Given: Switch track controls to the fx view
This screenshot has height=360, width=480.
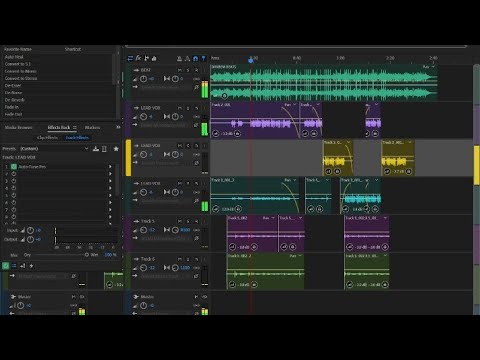Looking at the screenshot, I should [138, 58].
